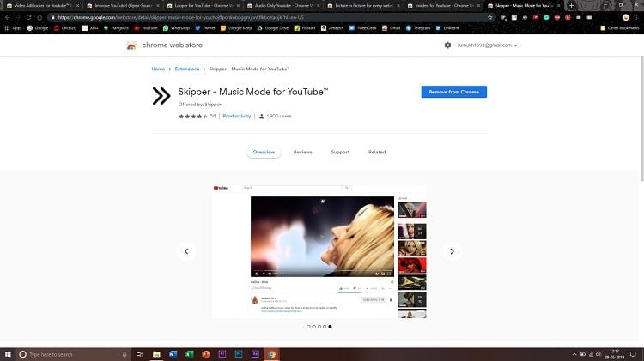Open a new browser tab
Image resolution: width=644 pixels, height=361 pixels.
pyautogui.click(x=571, y=6)
